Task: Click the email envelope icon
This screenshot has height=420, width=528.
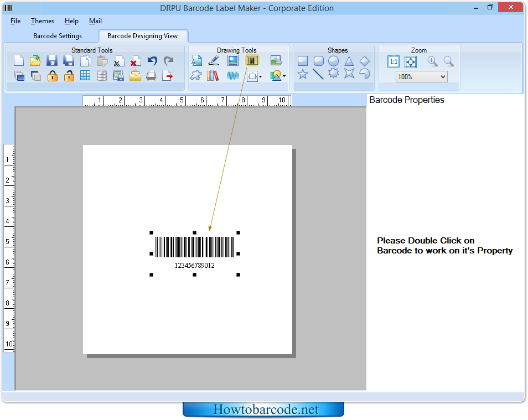Action: click(135, 75)
